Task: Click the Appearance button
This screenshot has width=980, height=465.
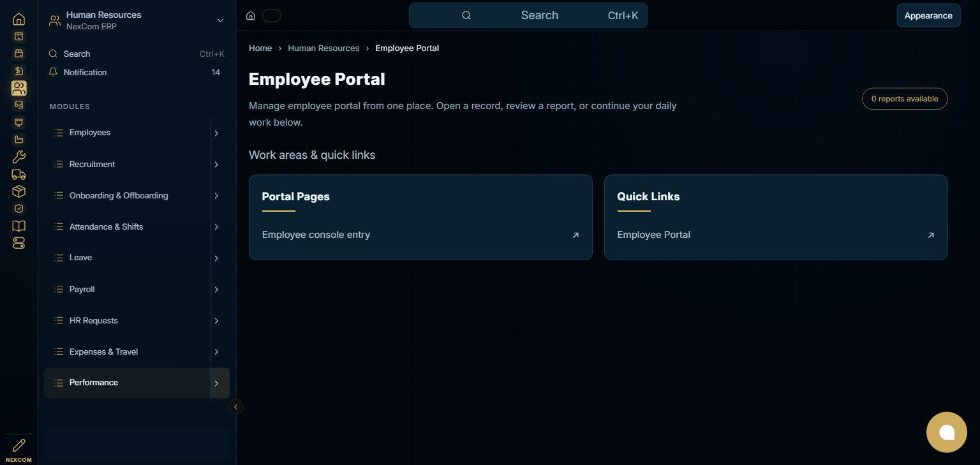Action: (928, 15)
